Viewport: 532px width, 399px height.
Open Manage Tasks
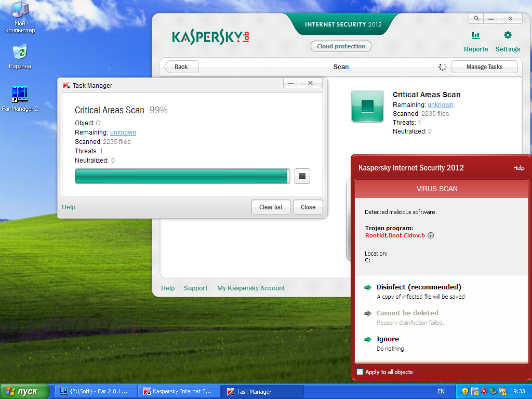485,67
